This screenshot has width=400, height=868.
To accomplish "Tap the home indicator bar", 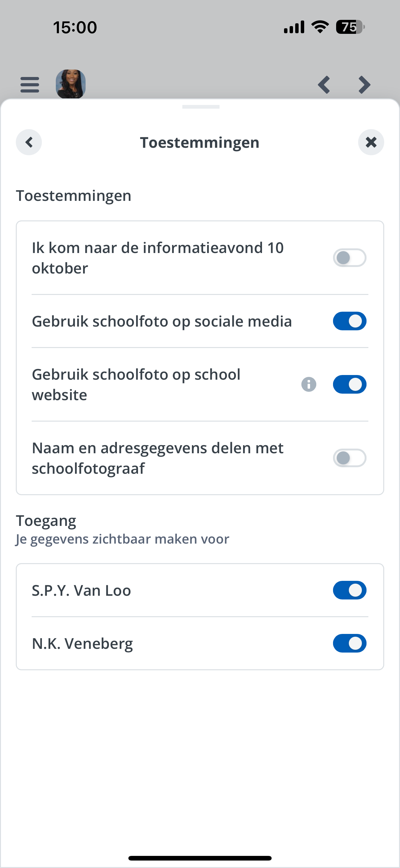I will coord(200,858).
